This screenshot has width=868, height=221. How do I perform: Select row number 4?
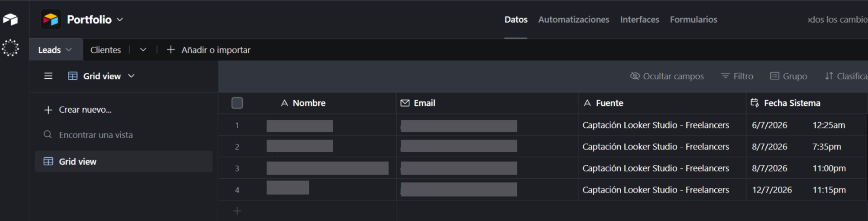click(x=237, y=190)
